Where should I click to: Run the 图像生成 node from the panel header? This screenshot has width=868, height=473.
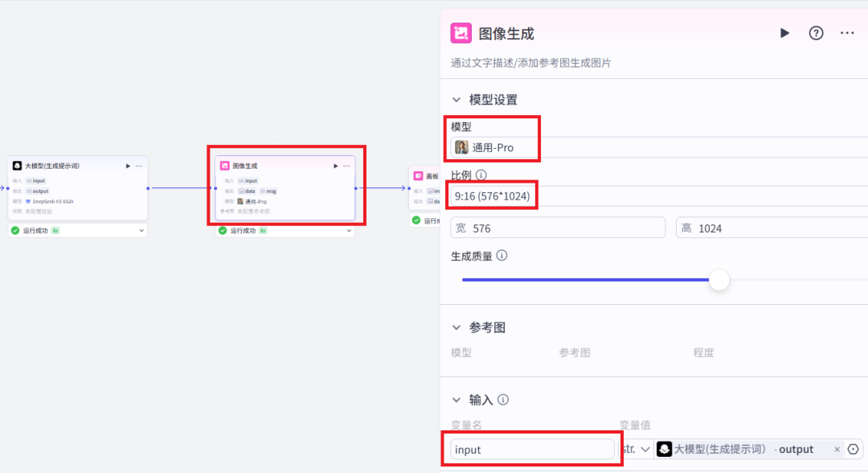(784, 33)
